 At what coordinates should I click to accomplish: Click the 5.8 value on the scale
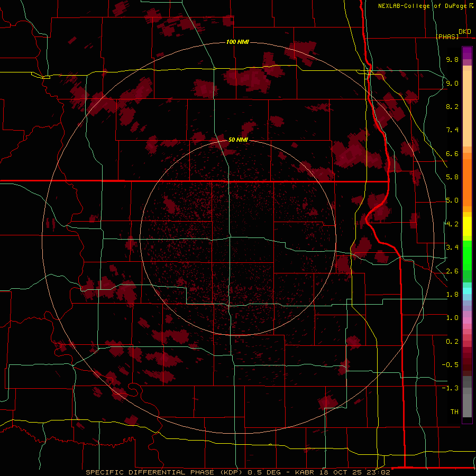(x=452, y=177)
